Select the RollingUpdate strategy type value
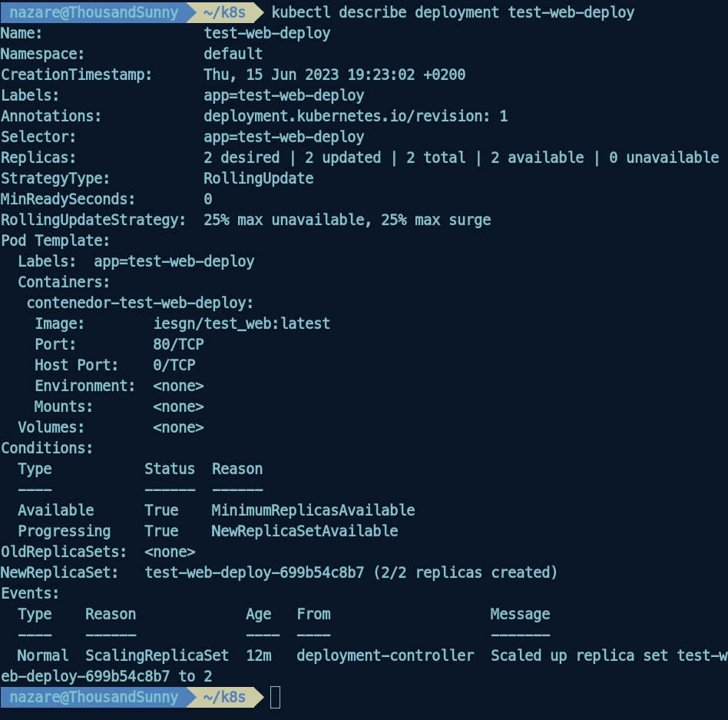Screen dimensions: 728x720 (258, 178)
